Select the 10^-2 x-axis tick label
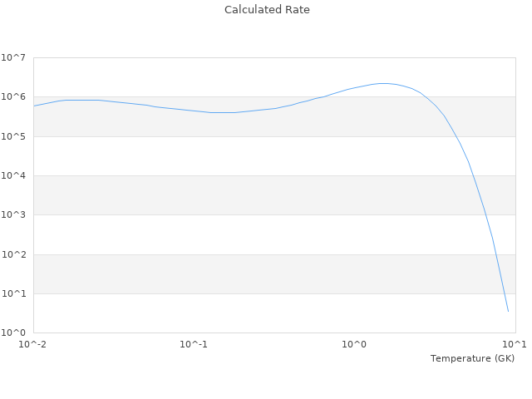532x399 pixels. click(34, 344)
